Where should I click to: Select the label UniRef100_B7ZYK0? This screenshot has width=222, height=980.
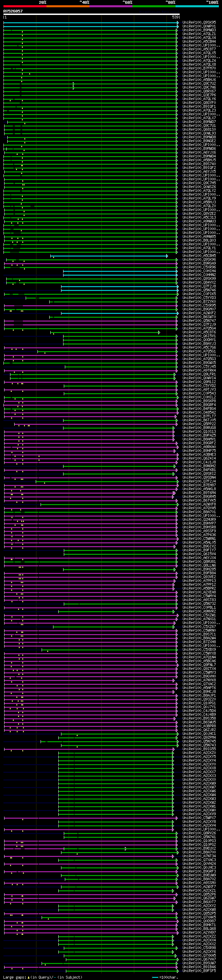pos(199,302)
